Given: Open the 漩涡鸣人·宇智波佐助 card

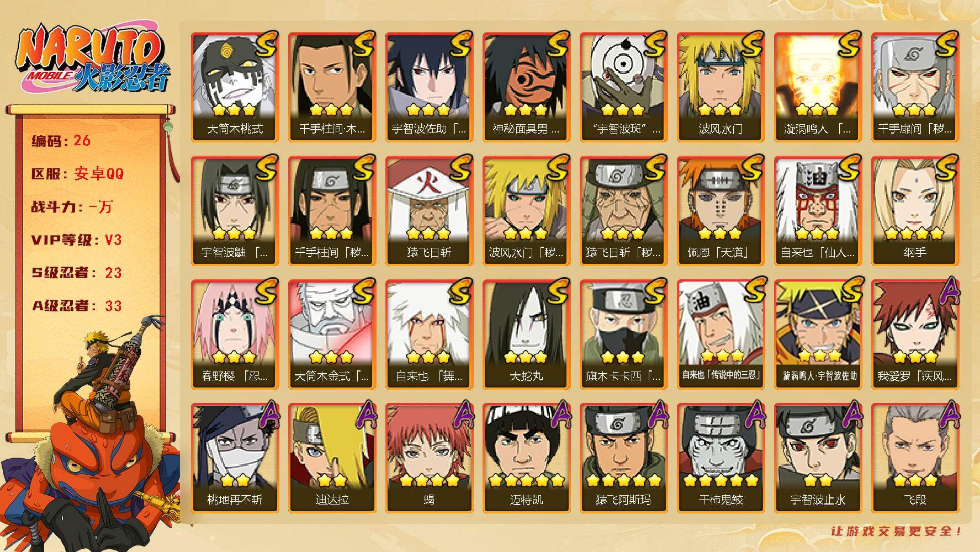Looking at the screenshot, I should [818, 335].
